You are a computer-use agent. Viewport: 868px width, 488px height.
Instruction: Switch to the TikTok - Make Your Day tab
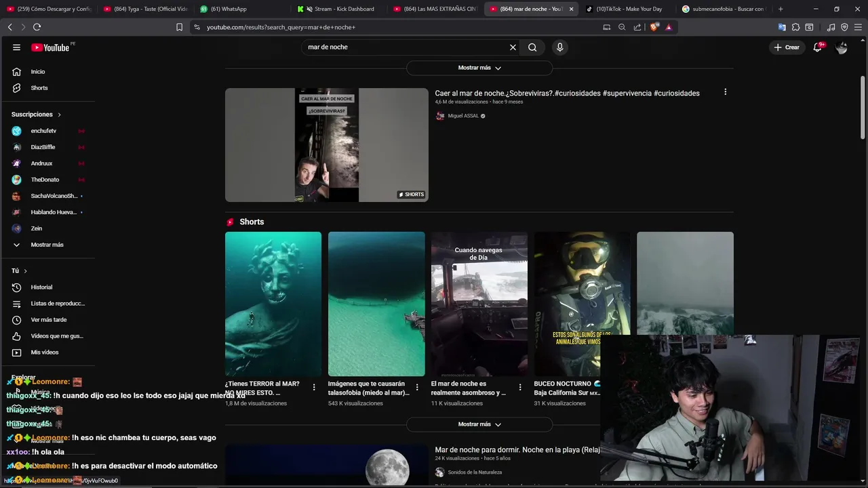(629, 9)
